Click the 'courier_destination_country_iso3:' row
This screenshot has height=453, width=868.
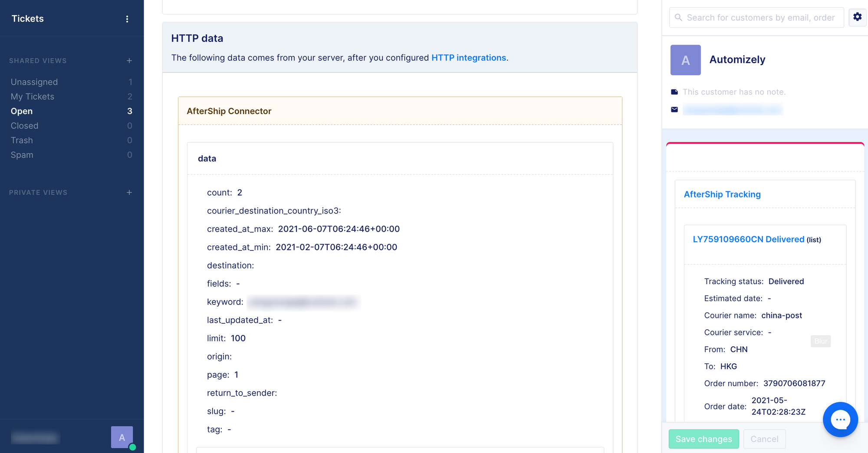tap(274, 211)
